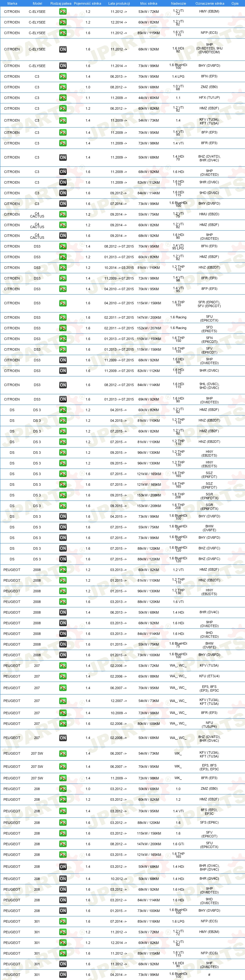Select power value 85kW / 116KM
245x980 pixels.
point(149,921)
